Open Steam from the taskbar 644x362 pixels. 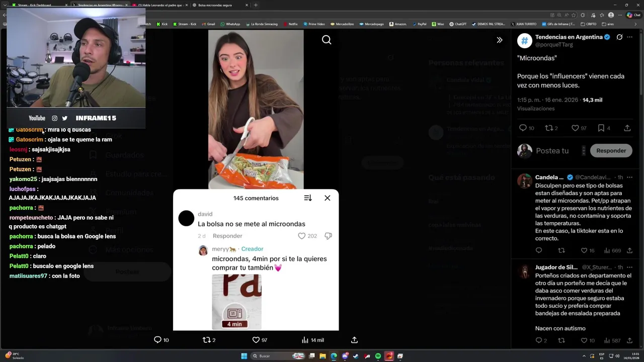[x=356, y=356]
